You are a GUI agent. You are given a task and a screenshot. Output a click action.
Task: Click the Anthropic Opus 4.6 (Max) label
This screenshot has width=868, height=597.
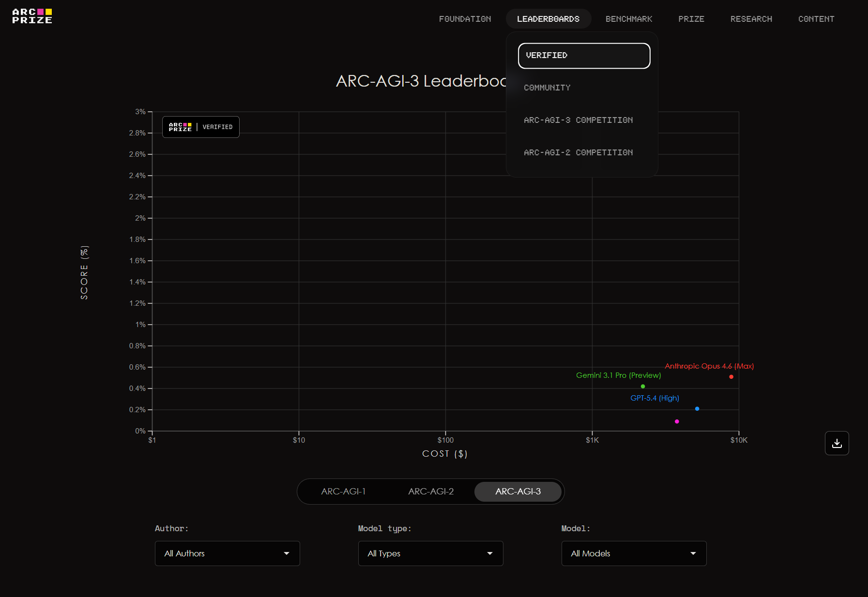pyautogui.click(x=709, y=366)
